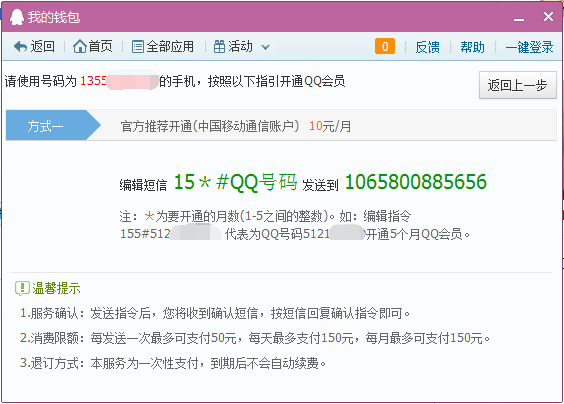Open the 活动 menu label
564x404 pixels.
coord(240,46)
